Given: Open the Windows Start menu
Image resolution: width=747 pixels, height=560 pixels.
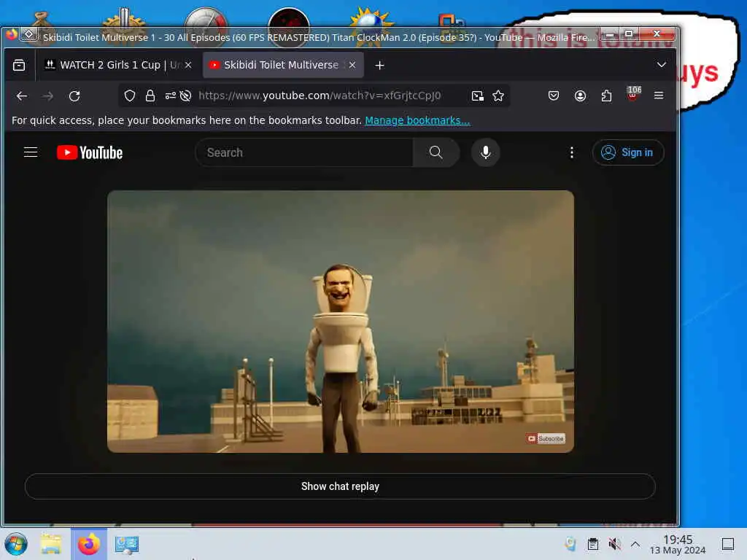Looking at the screenshot, I should 16,544.
